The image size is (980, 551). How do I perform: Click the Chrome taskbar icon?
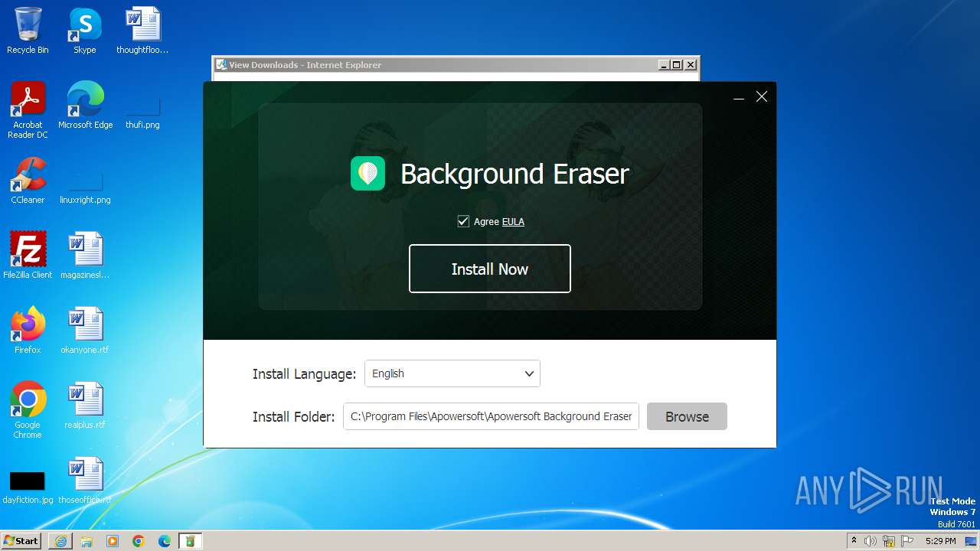click(x=139, y=541)
